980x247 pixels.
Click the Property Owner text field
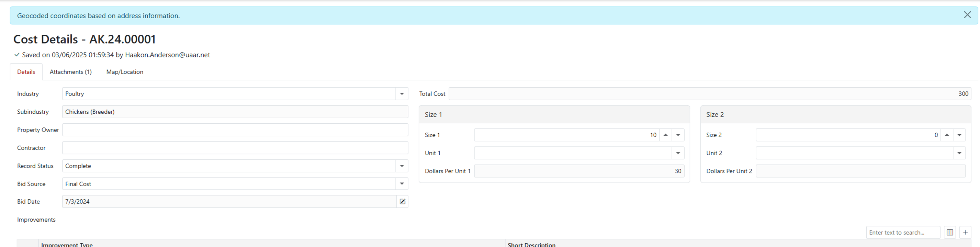click(235, 130)
